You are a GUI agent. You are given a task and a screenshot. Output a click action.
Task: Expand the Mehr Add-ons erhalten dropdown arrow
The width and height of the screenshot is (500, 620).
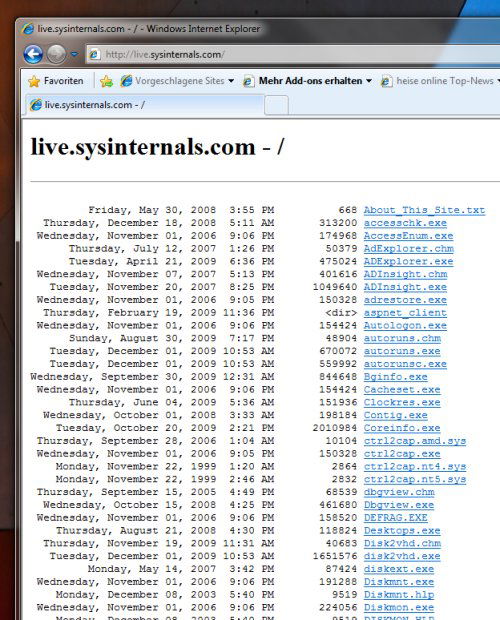pos(369,81)
